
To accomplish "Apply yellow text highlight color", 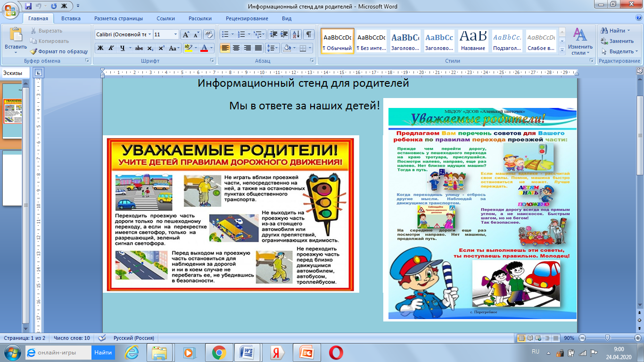I will pos(187,48).
